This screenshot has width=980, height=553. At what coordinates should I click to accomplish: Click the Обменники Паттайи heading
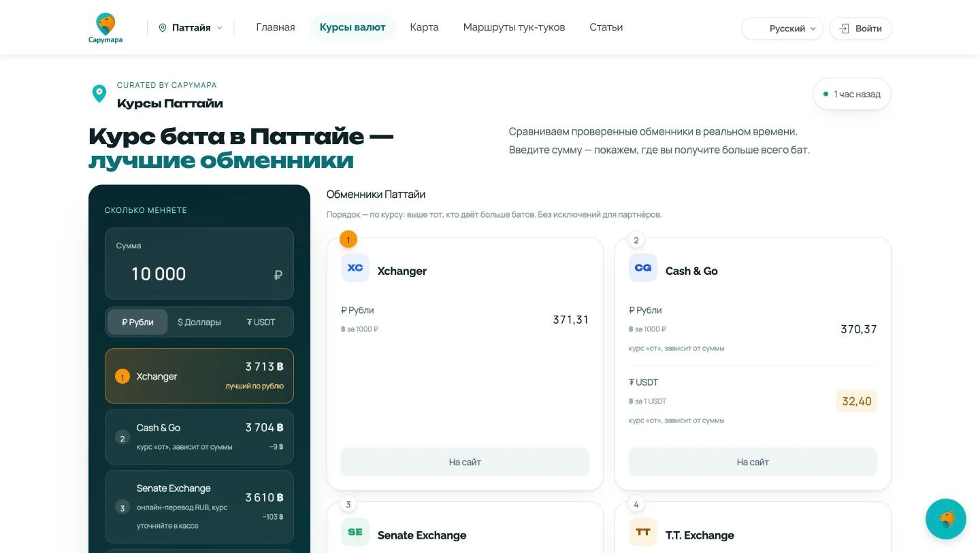click(x=376, y=195)
